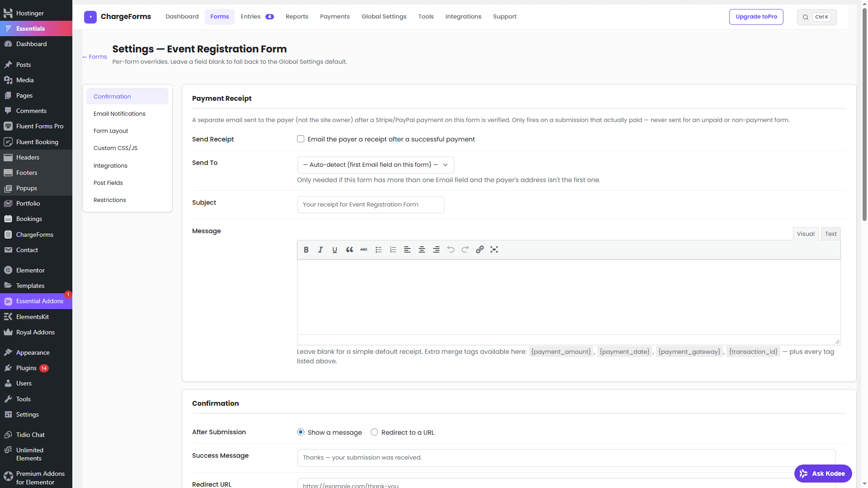Open the Send To auto-detect dropdown
Screen dimensions: 868x488
coord(376,165)
